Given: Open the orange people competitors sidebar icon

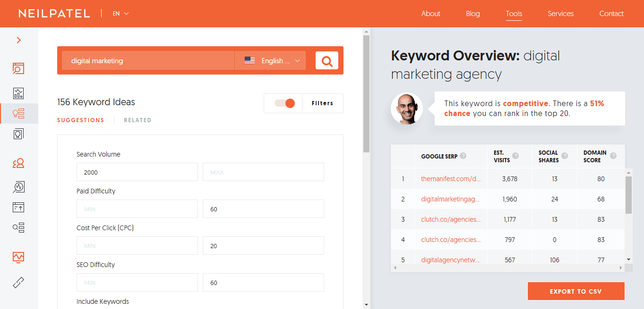Looking at the screenshot, I should tap(18, 163).
